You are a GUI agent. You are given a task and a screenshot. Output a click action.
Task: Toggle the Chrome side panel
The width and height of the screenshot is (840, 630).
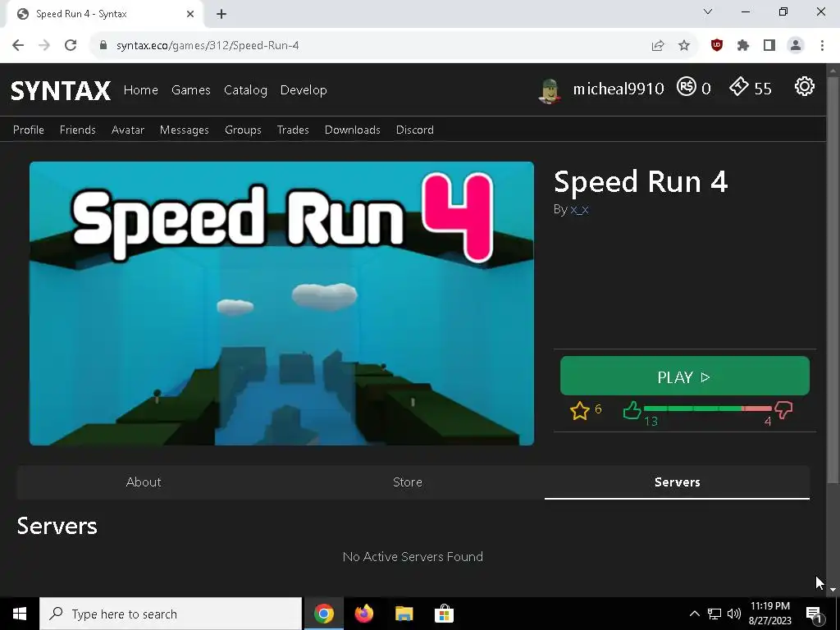pos(769,46)
